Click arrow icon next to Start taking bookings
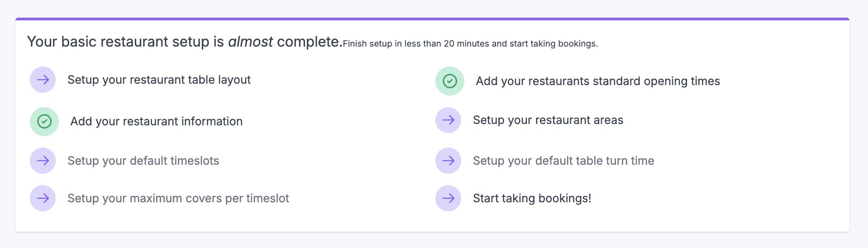Image resolution: width=868 pixels, height=248 pixels. 448,198
